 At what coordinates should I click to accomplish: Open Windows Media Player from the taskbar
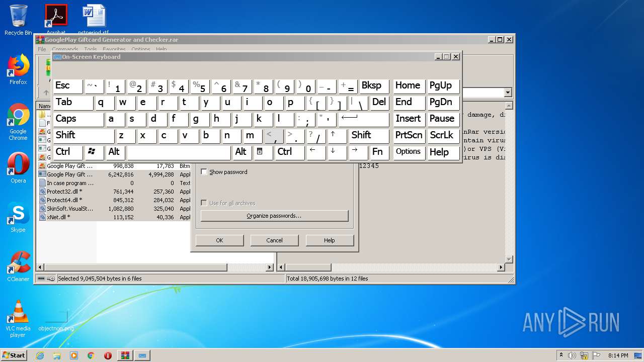74,355
